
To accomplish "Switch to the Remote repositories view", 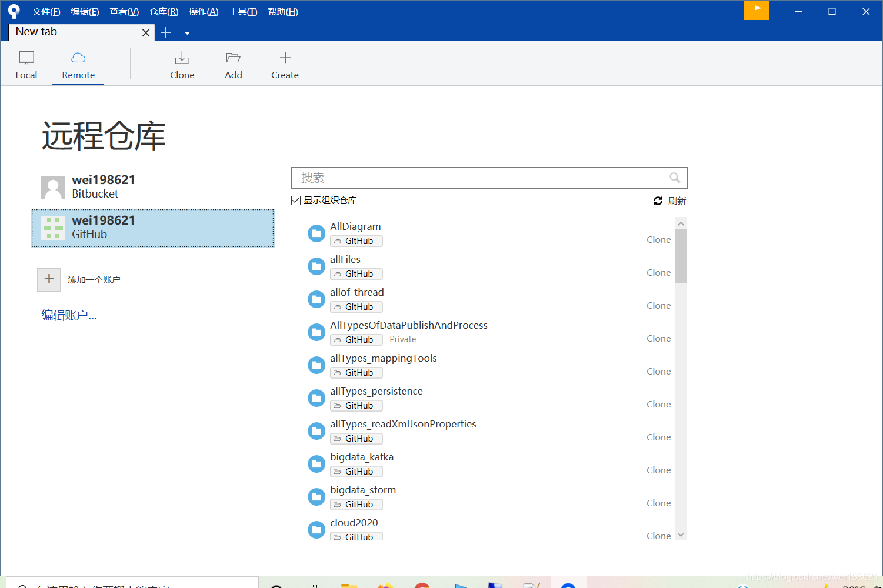I will 78,65.
